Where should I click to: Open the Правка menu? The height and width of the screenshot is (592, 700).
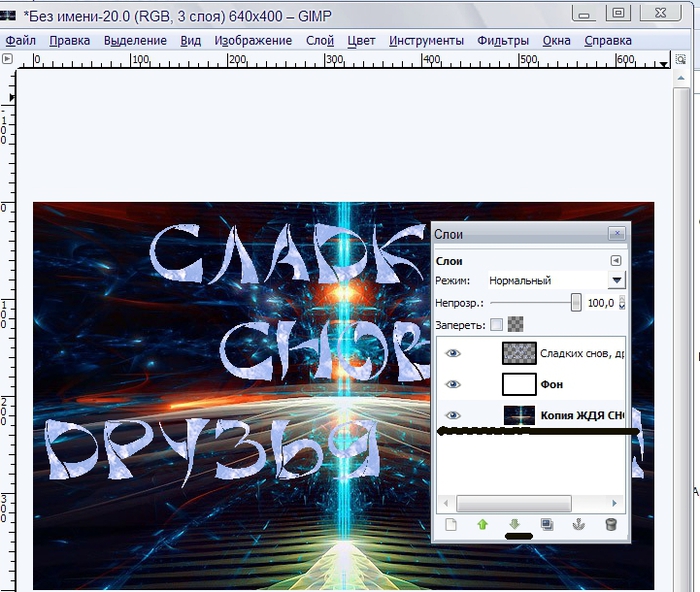70,41
